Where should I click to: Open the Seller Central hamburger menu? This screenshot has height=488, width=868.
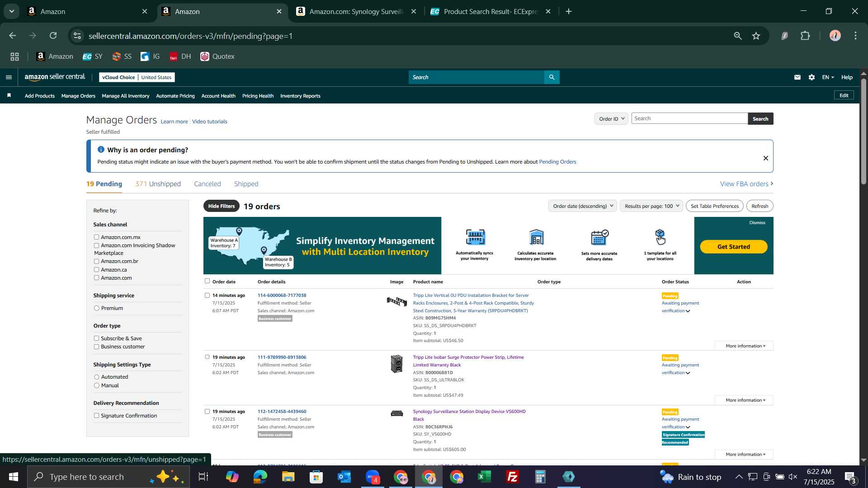coord(9,77)
